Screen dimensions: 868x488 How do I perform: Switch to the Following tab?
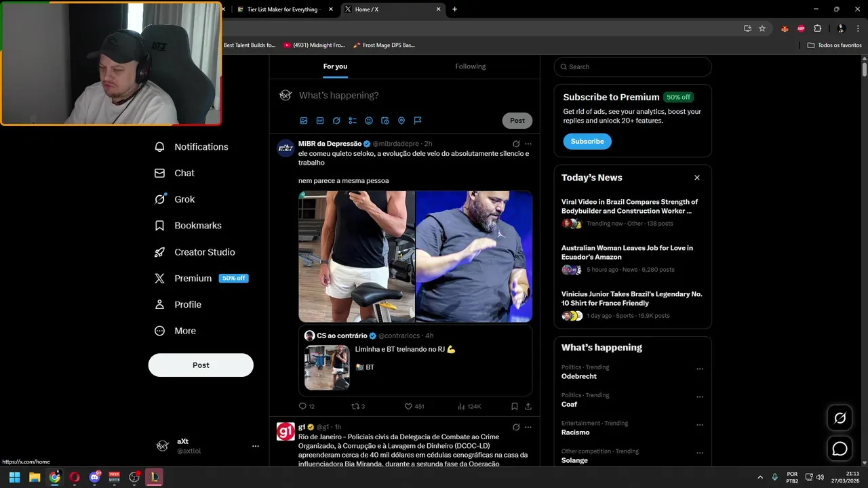(471, 66)
